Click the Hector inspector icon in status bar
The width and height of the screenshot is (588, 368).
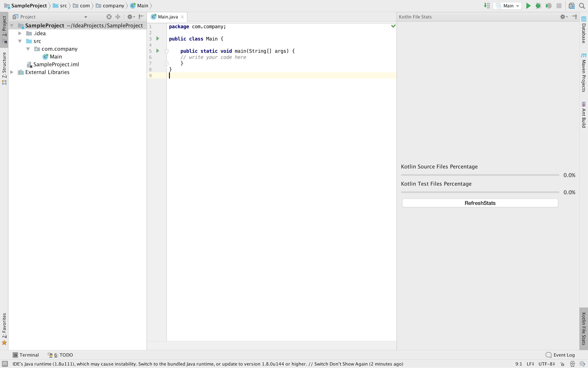click(572, 364)
